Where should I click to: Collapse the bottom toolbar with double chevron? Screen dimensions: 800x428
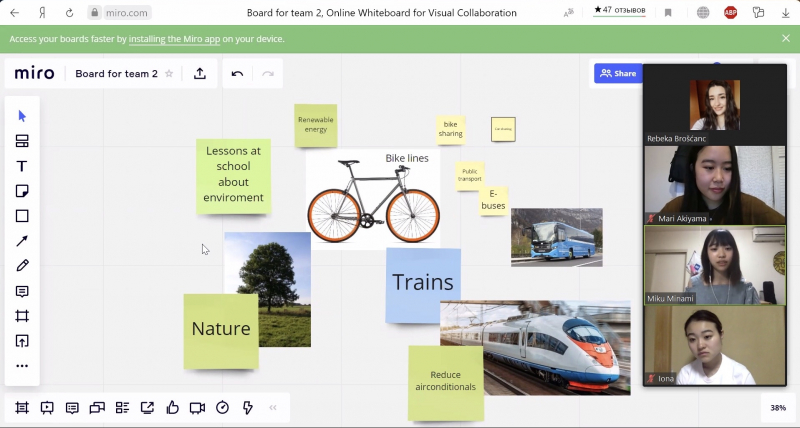(273, 407)
